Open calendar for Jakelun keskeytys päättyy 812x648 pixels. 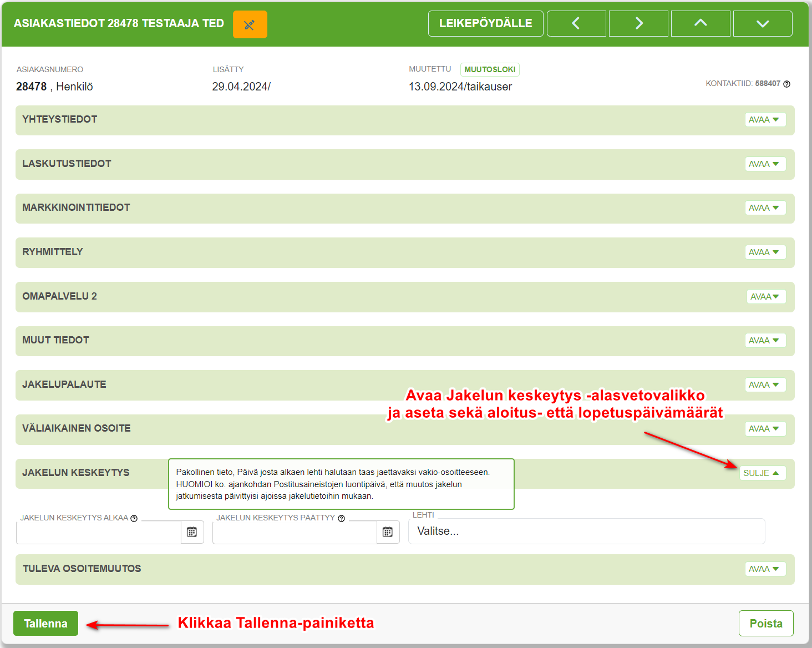click(x=388, y=532)
